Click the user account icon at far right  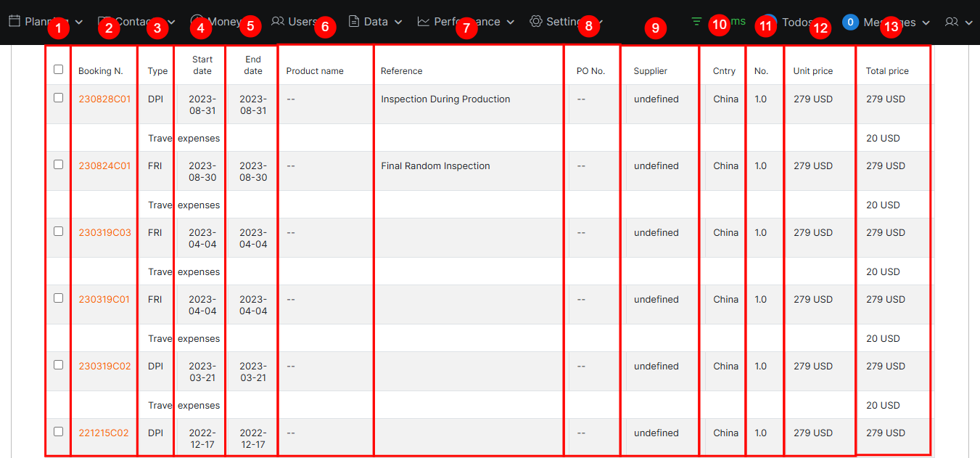952,23
